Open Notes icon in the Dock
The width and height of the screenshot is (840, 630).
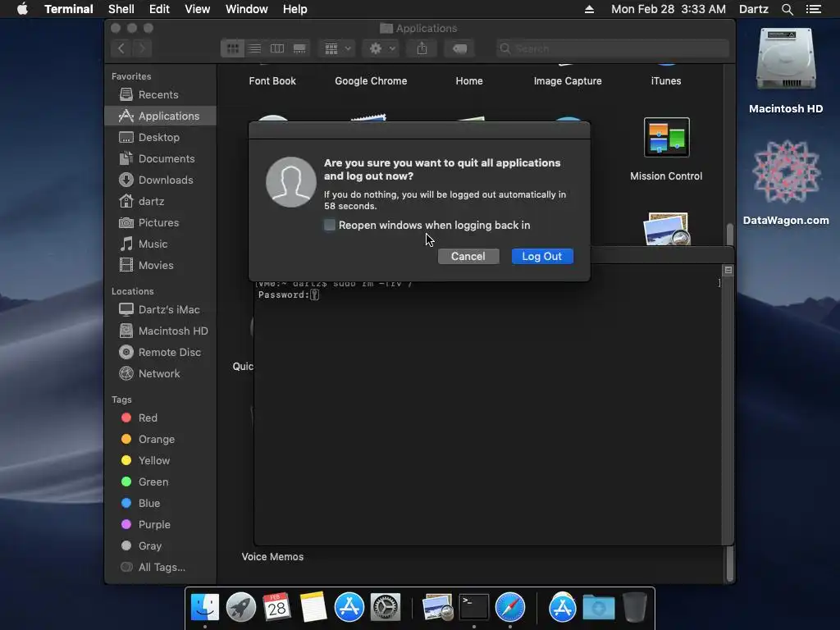coord(313,608)
